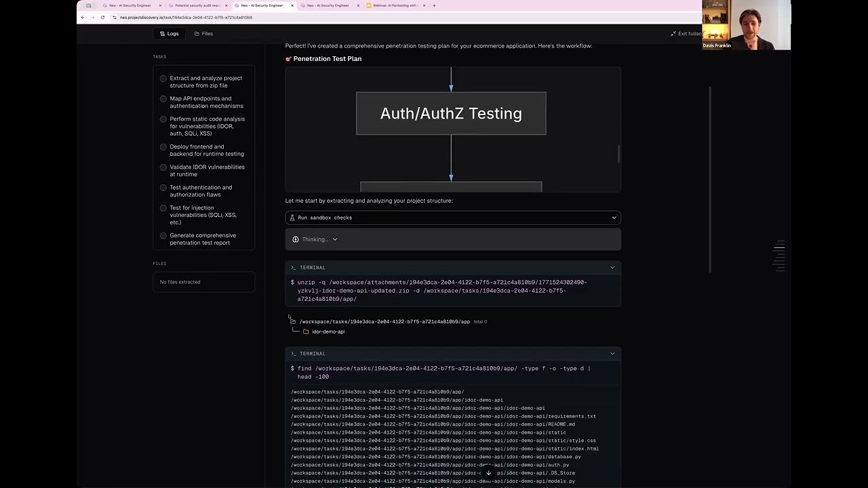Toggle the Map API endpoints task circle
The width and height of the screenshot is (868, 488).
tap(163, 99)
